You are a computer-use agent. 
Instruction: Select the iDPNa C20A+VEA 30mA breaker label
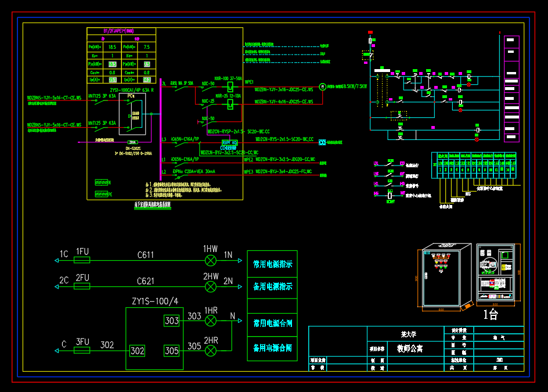(193, 172)
